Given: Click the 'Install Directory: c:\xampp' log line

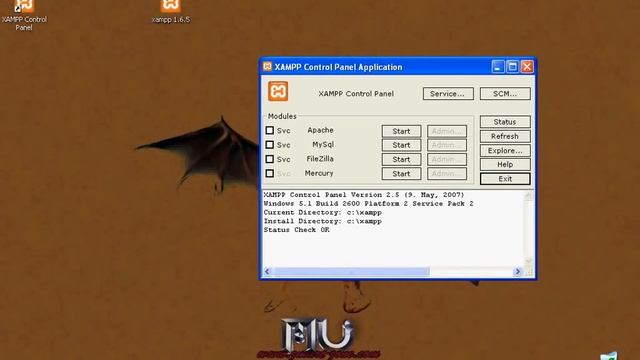Looking at the screenshot, I should [x=322, y=221].
